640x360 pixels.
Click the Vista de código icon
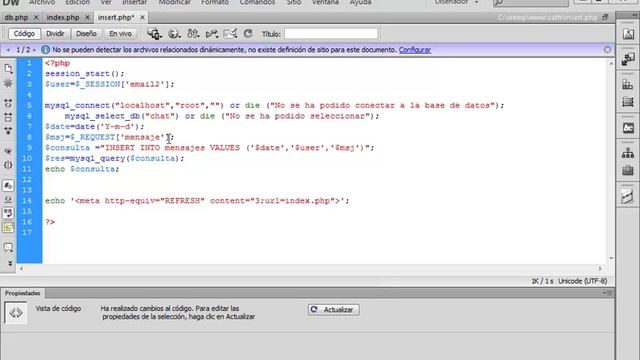(x=16, y=313)
